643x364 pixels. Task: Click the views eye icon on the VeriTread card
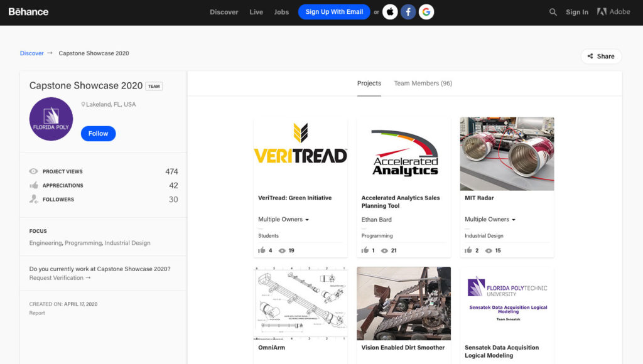(x=282, y=250)
